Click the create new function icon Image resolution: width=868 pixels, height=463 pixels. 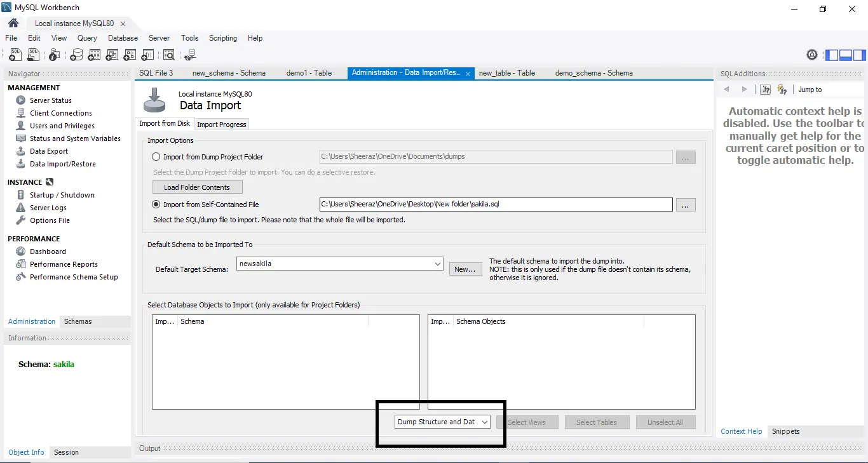pyautogui.click(x=147, y=55)
